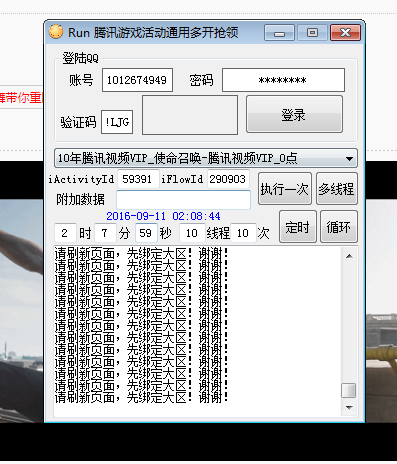The width and height of the screenshot is (397, 464).
Task: Click the 秒 second field showing 59
Action: coord(146,233)
